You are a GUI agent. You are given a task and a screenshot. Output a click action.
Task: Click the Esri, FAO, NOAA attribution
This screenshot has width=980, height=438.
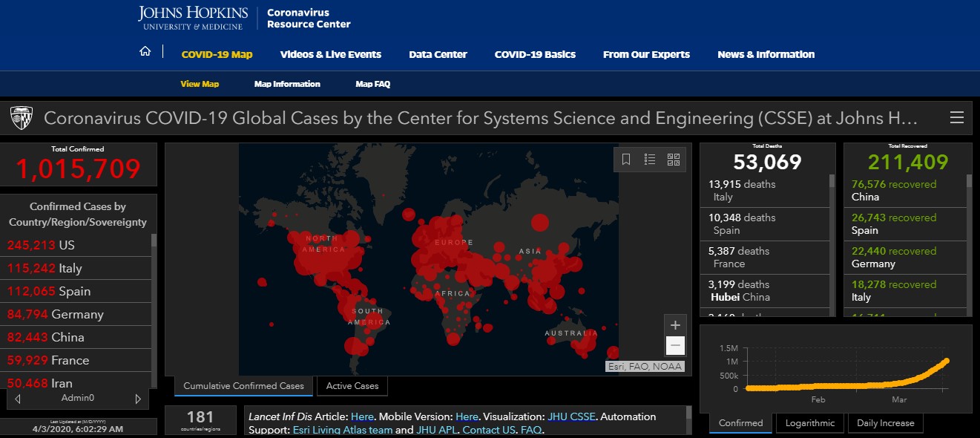tap(645, 366)
